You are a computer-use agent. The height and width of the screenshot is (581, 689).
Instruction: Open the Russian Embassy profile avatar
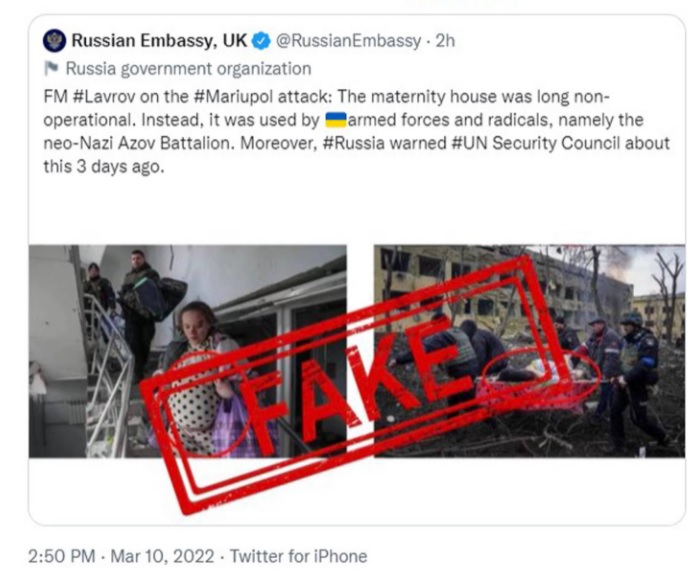[54, 41]
